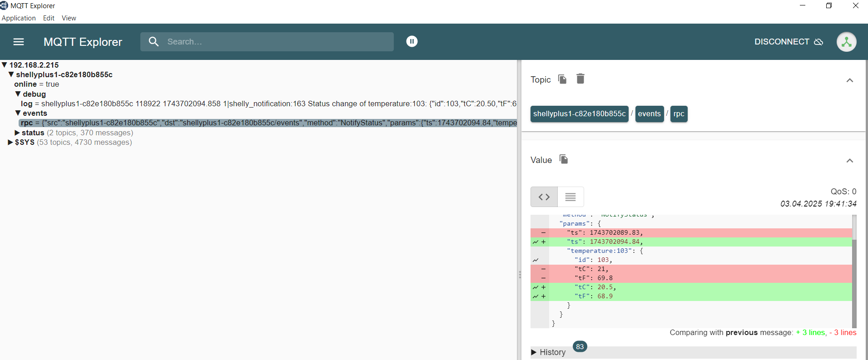
Task: Collapse the shellyplus1-c82e180b855c tree node
Action: 11,74
